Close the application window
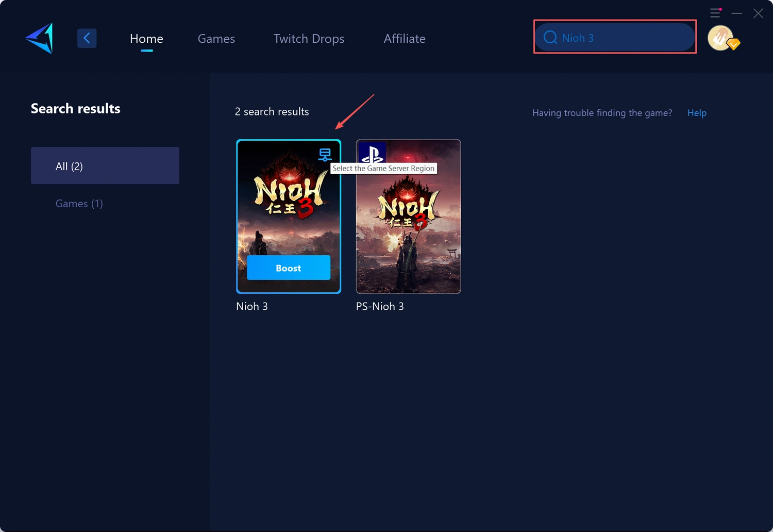The width and height of the screenshot is (773, 532). [758, 13]
